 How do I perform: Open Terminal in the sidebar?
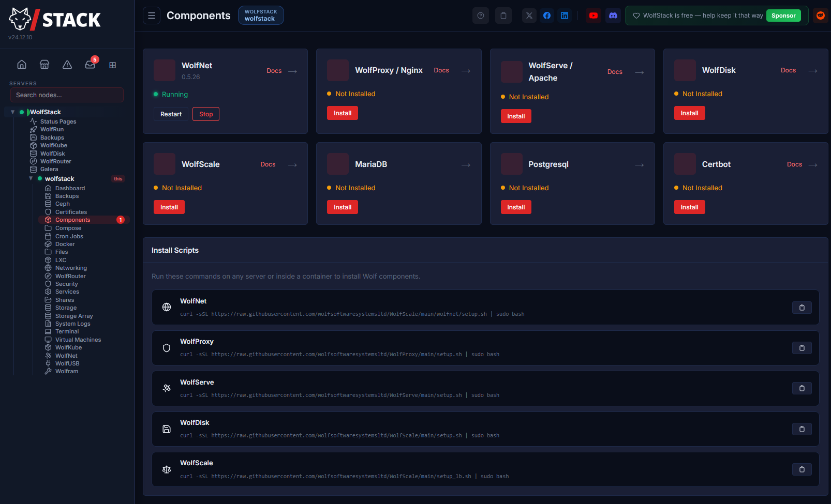point(67,331)
